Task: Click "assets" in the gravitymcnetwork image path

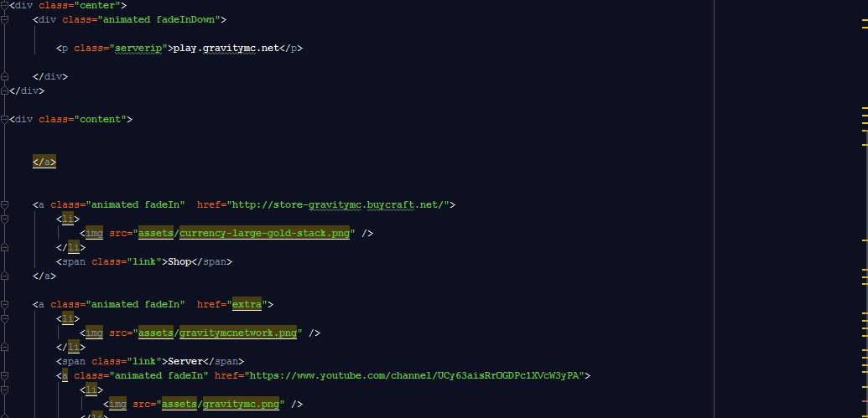Action: coord(156,333)
